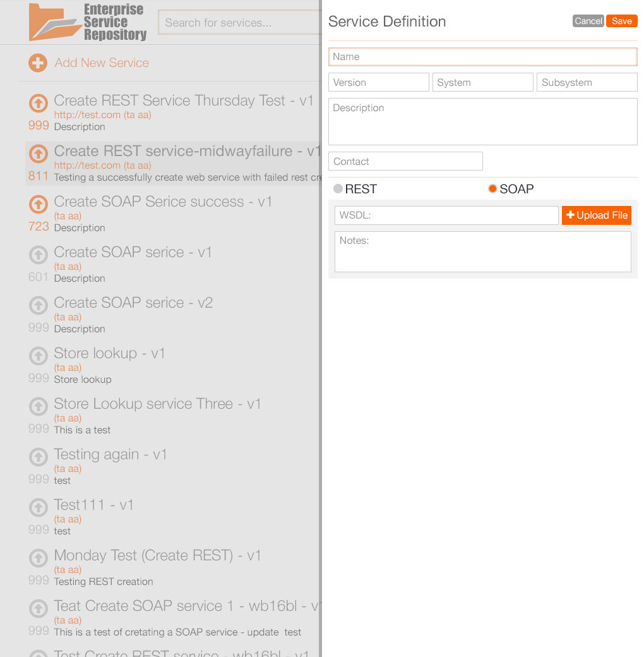Click the up-arrow icon for Teat Create SOAP service 1
The image size is (644, 657).
pos(38,609)
